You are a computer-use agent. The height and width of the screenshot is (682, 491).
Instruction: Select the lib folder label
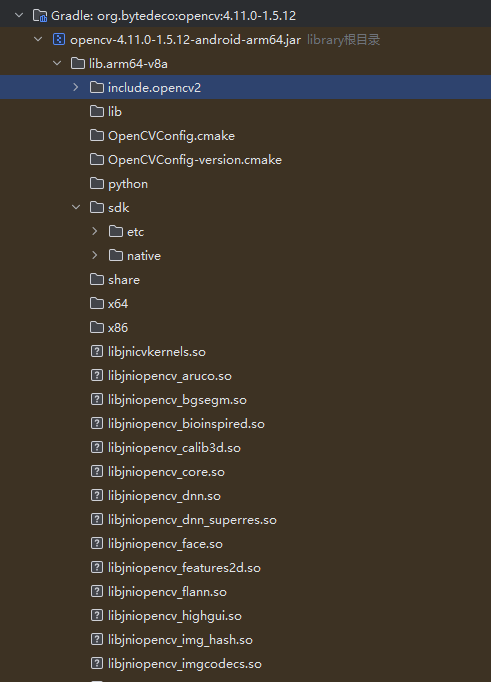pos(115,112)
